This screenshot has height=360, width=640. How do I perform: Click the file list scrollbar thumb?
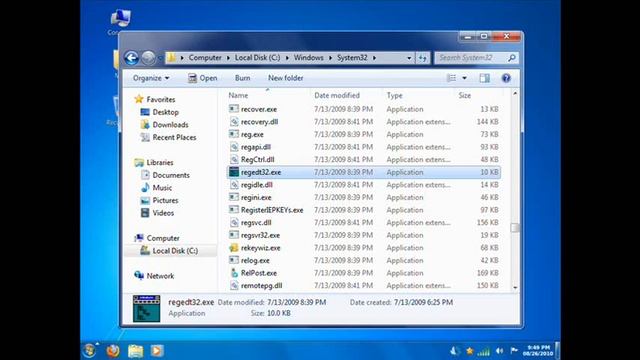pos(515,228)
